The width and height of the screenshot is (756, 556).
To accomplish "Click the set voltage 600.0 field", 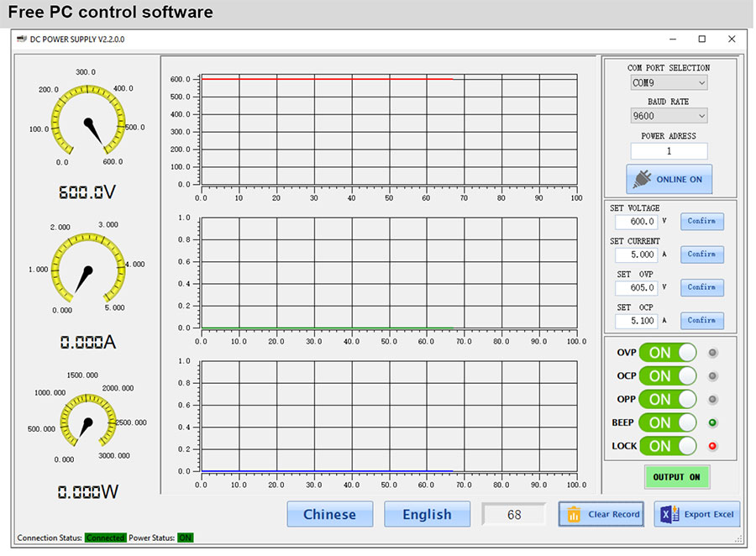I will click(x=637, y=222).
